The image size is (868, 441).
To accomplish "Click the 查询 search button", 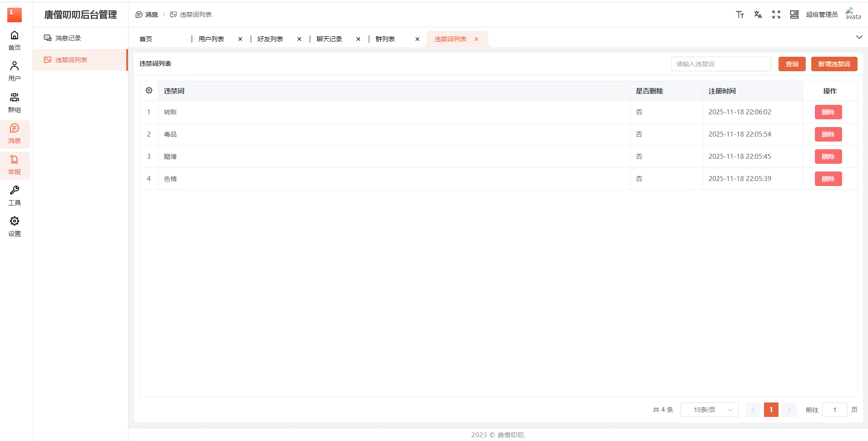I will 792,64.
